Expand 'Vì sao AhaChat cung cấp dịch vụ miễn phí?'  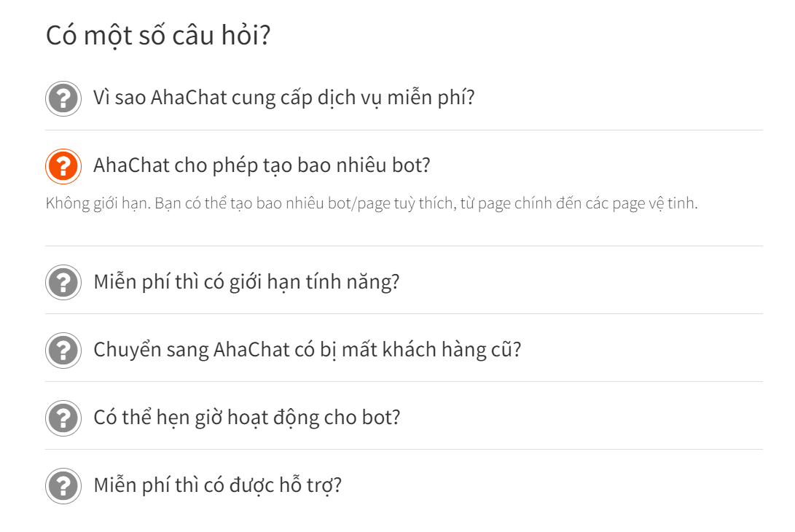[284, 98]
